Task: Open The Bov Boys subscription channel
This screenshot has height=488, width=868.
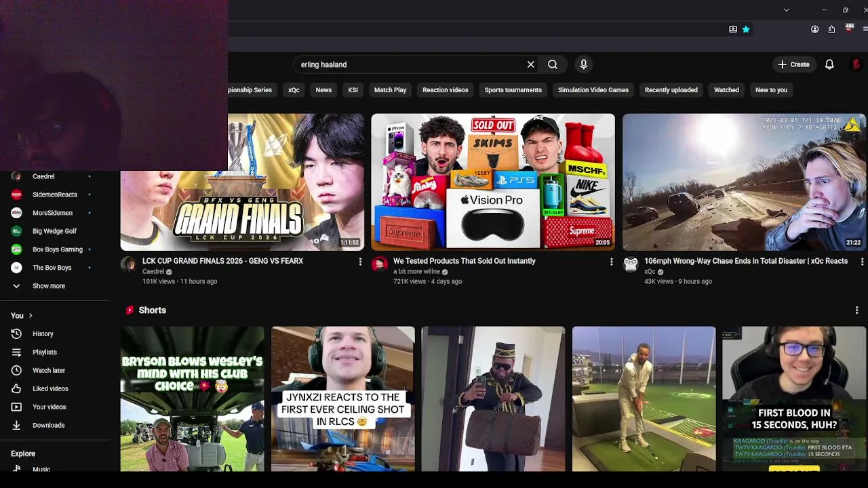Action: [52, 268]
